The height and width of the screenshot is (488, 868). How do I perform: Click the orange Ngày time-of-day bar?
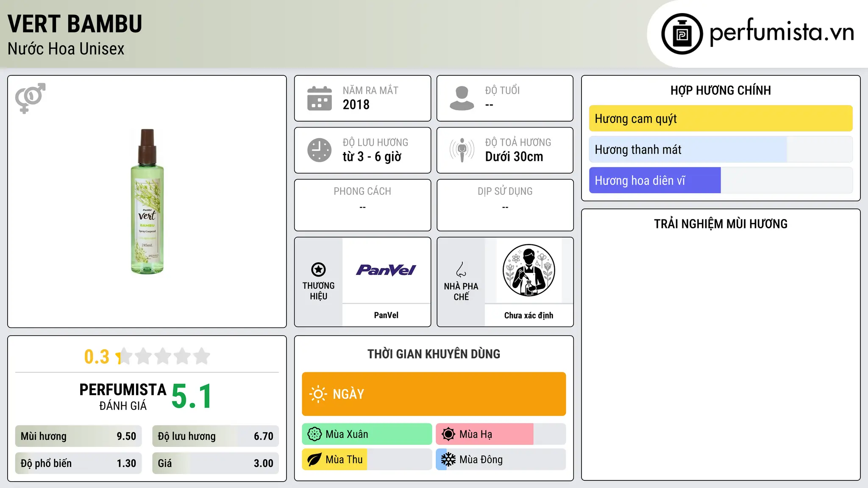pos(434,394)
